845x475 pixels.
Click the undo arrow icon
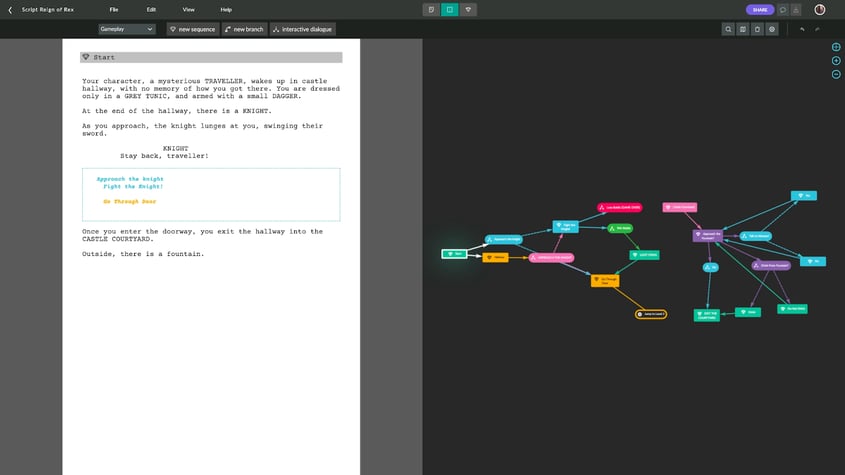coord(802,29)
